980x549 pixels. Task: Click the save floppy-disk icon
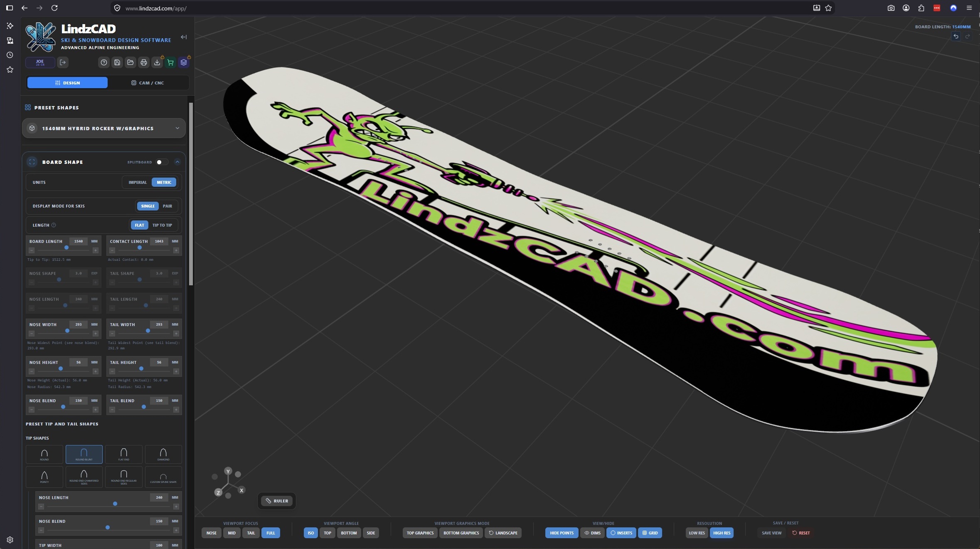117,62
